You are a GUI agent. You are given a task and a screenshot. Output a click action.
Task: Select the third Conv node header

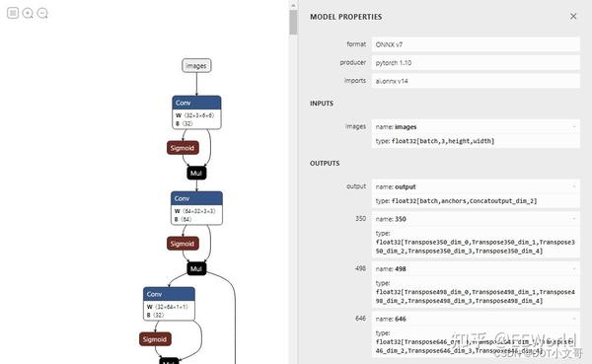[x=169, y=294]
